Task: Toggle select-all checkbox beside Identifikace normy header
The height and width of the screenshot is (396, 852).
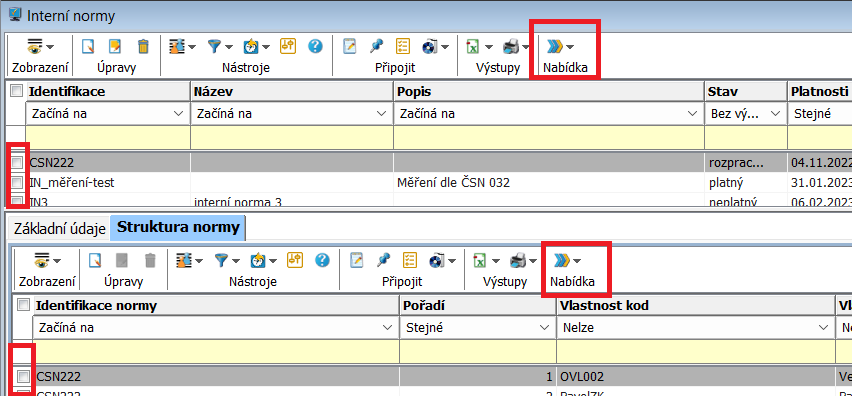Action: 24,305
